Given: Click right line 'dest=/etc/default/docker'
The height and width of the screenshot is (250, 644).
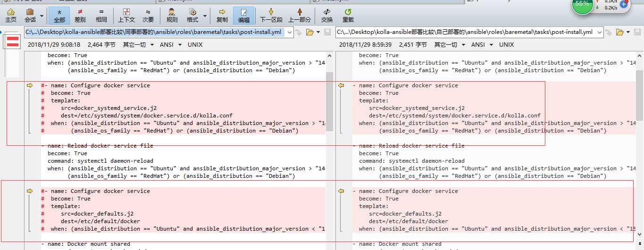Looking at the screenshot, I should pyautogui.click(x=409, y=221).
